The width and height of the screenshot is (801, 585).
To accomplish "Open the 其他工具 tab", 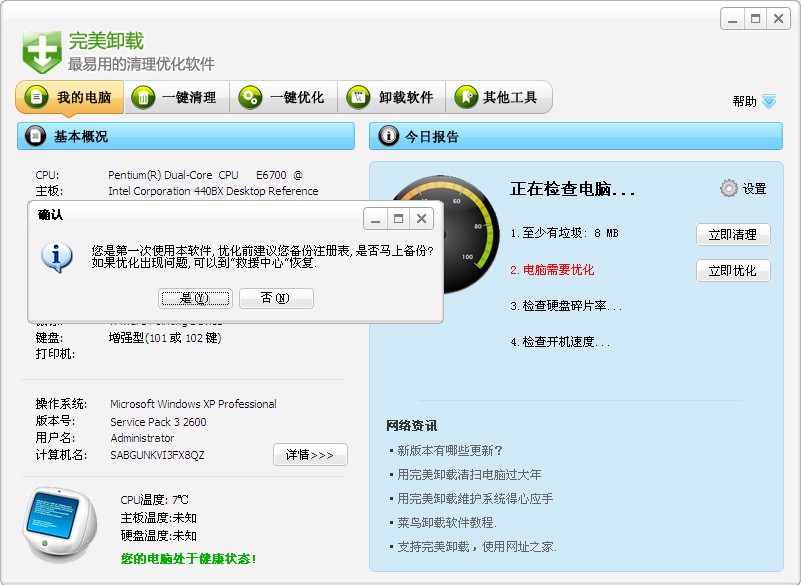I will tap(499, 97).
